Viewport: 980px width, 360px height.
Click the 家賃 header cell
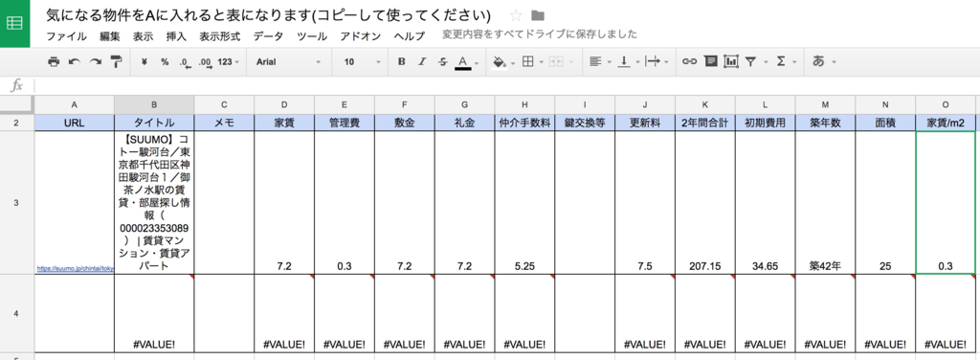(284, 123)
